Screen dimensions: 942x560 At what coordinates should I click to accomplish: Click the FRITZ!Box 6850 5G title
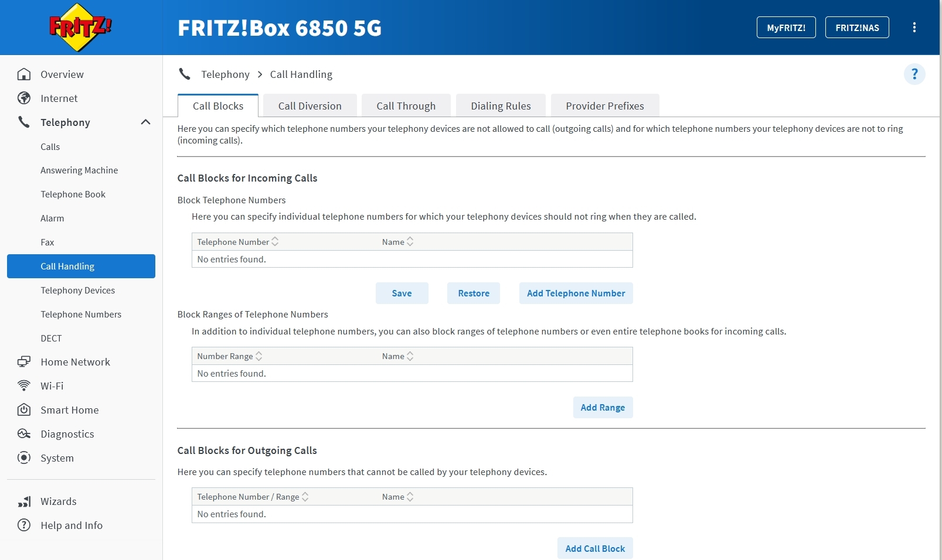point(280,28)
